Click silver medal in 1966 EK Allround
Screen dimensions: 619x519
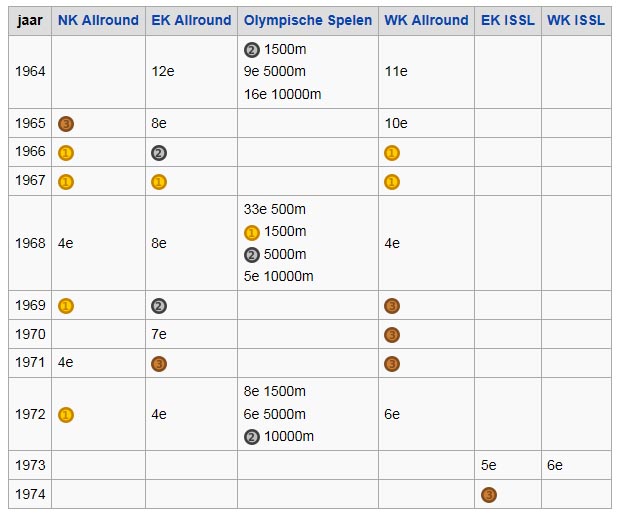[x=159, y=153]
